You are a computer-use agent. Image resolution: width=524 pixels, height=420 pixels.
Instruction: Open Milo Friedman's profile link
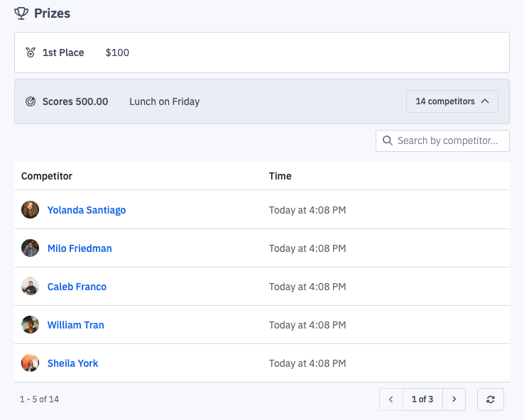(x=80, y=248)
